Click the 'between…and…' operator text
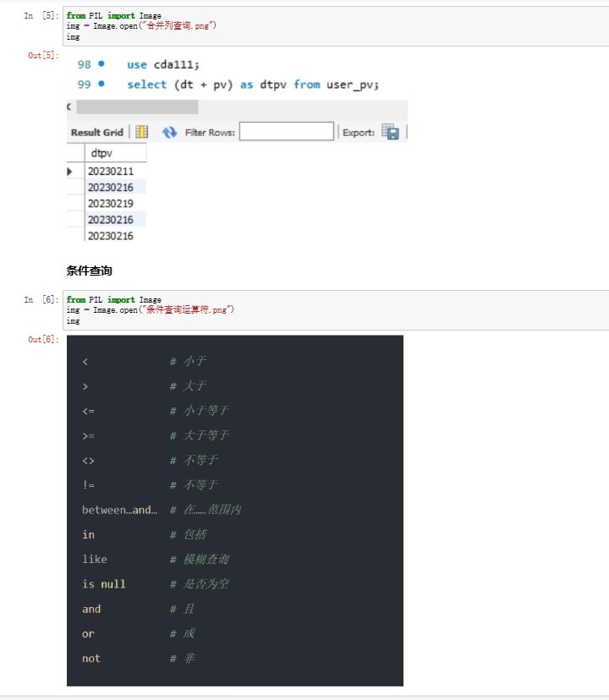Screen dimensions: 609x700 point(120,510)
